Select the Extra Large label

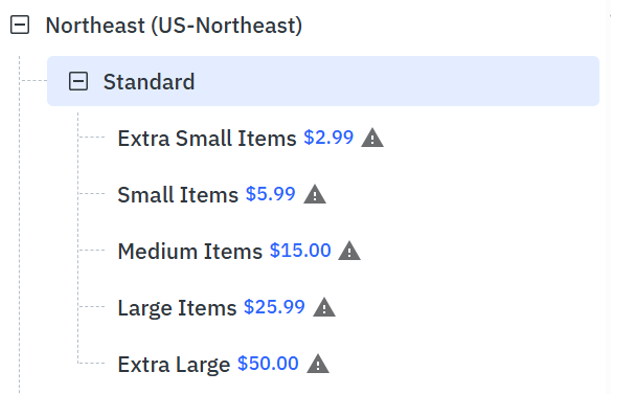pos(174,364)
